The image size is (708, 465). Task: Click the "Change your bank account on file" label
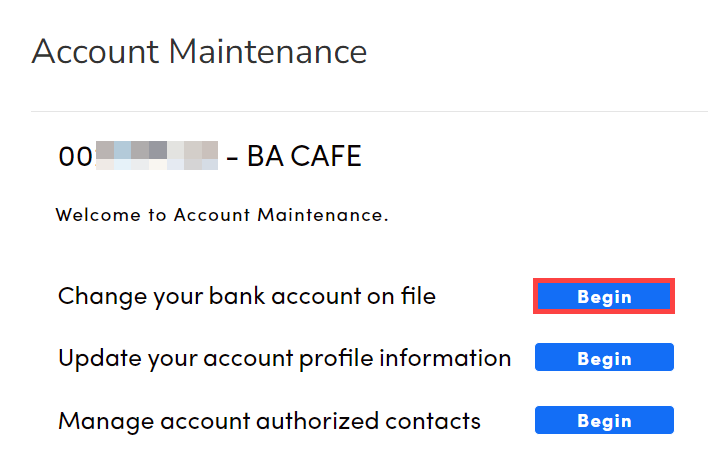coord(247,296)
